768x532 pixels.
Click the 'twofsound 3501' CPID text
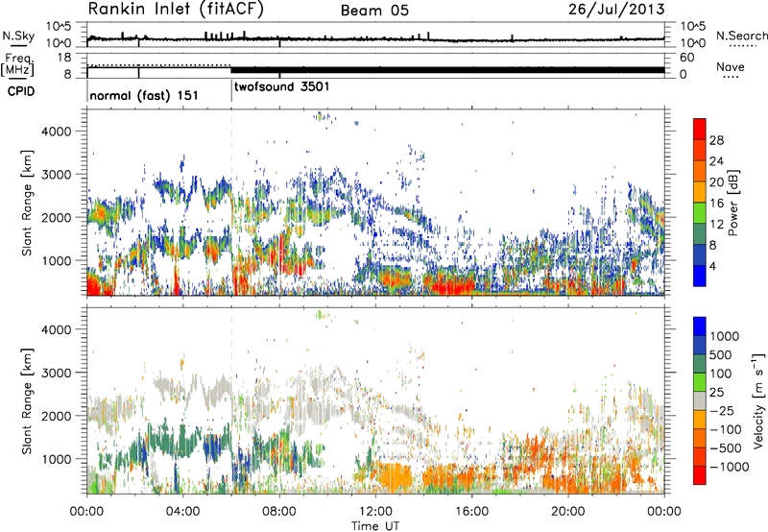pyautogui.click(x=281, y=87)
